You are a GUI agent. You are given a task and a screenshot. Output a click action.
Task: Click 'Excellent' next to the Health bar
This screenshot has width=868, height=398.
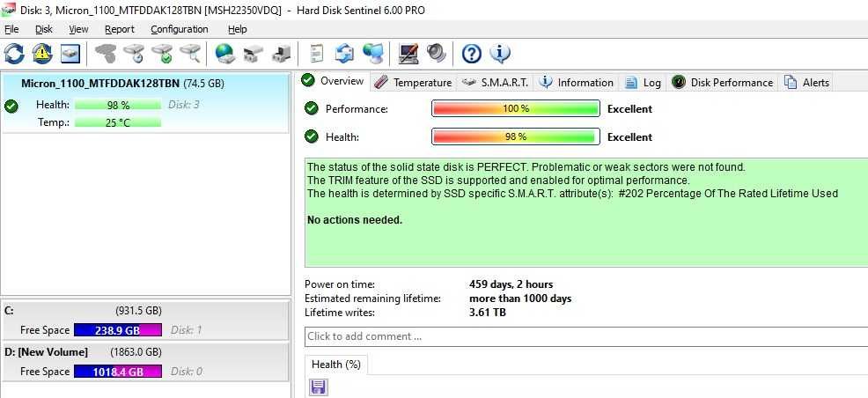tap(630, 136)
